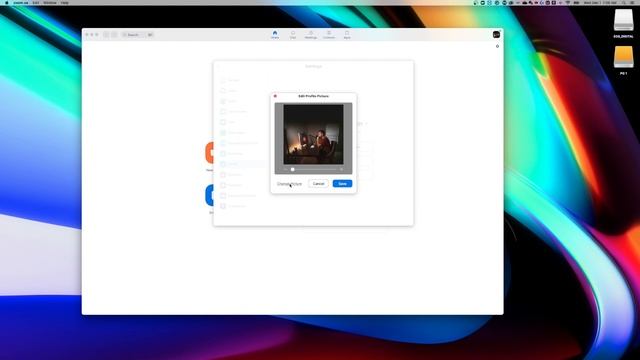
Task: Click the date and time in menu bar
Action: click(x=600, y=2)
